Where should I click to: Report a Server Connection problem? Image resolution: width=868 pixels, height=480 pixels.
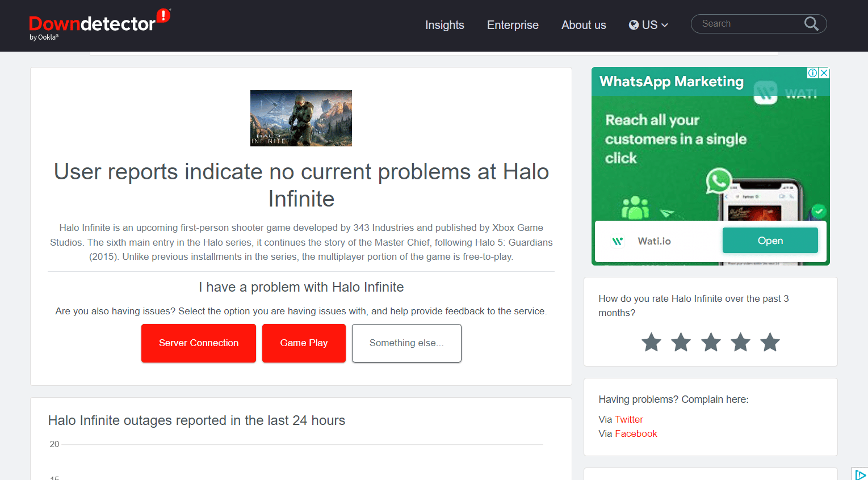199,343
